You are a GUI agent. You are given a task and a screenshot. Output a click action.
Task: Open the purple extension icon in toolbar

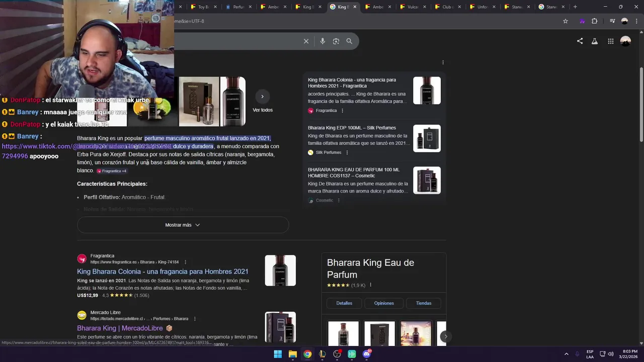(582, 21)
